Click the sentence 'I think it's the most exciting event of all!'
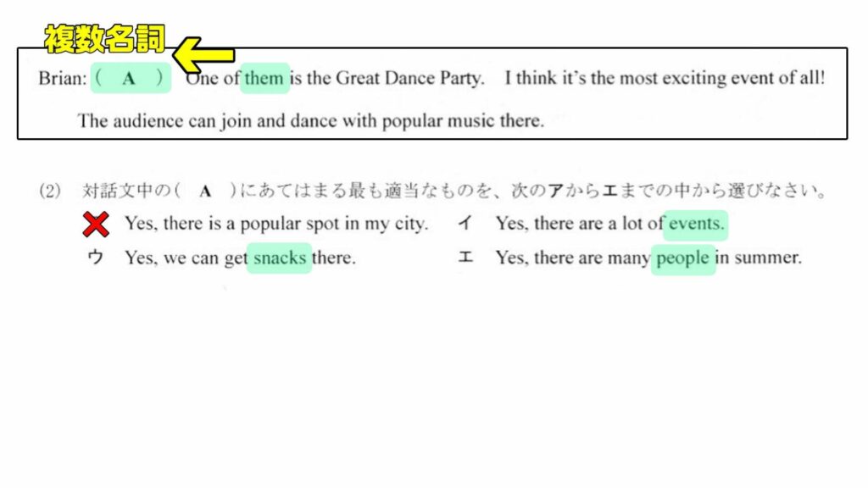The image size is (868, 488). [665, 77]
